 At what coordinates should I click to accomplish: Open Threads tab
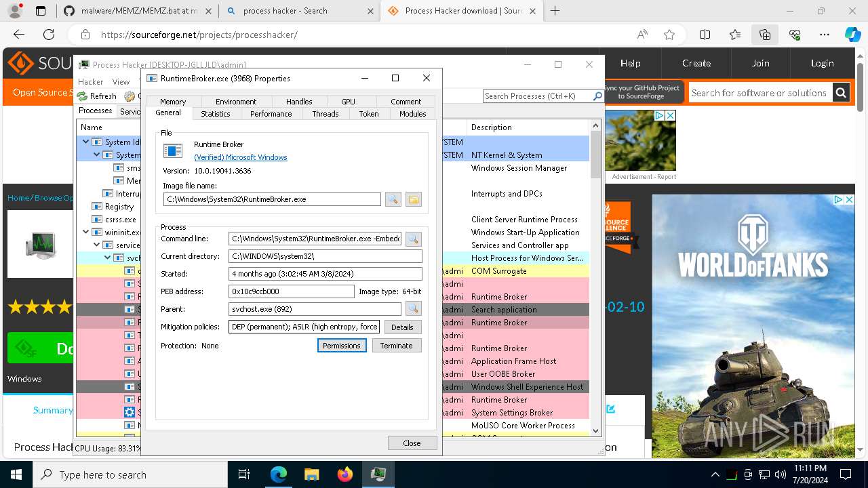(325, 114)
